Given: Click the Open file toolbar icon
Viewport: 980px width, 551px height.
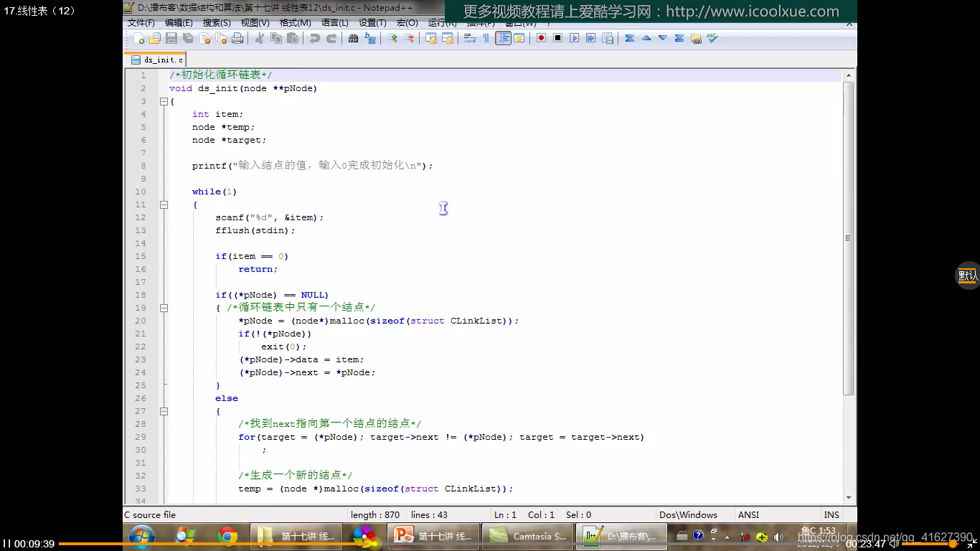Looking at the screenshot, I should (x=155, y=38).
